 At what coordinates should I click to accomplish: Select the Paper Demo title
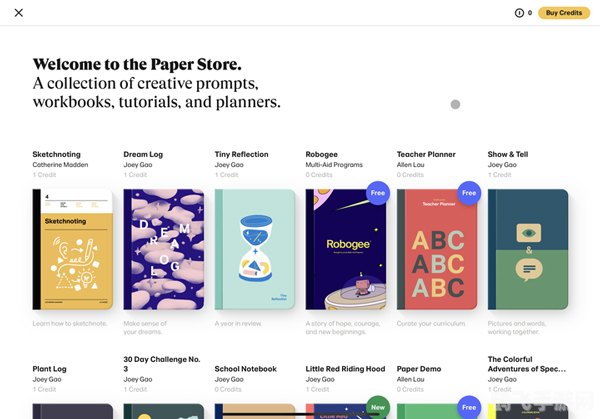[418, 369]
